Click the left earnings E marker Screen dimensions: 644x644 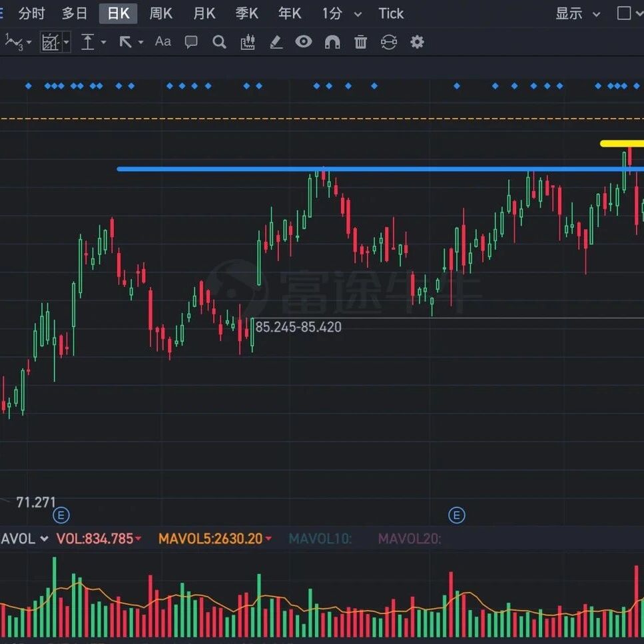click(x=61, y=515)
